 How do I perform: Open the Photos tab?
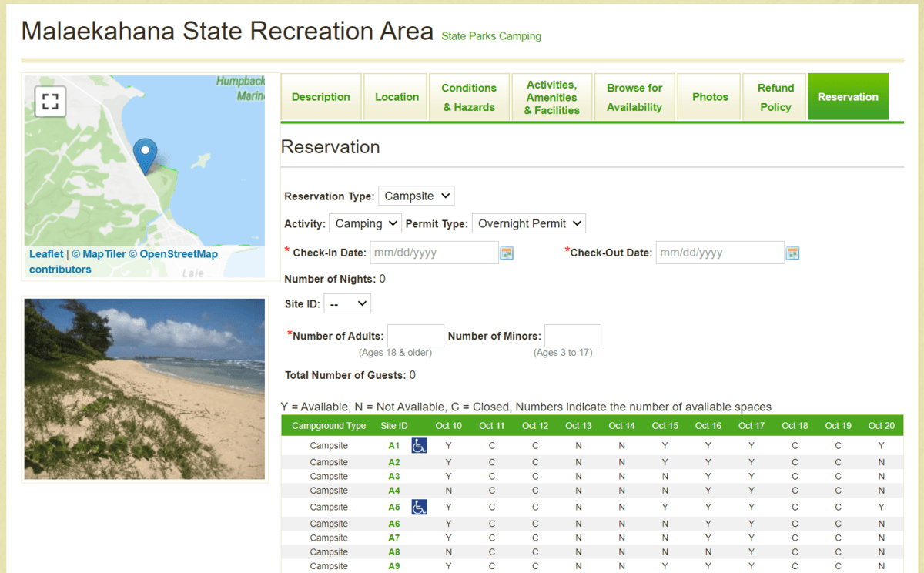(710, 97)
